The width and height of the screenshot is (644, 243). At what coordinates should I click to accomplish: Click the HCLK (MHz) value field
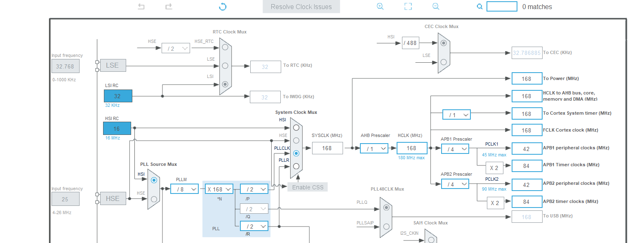point(411,148)
